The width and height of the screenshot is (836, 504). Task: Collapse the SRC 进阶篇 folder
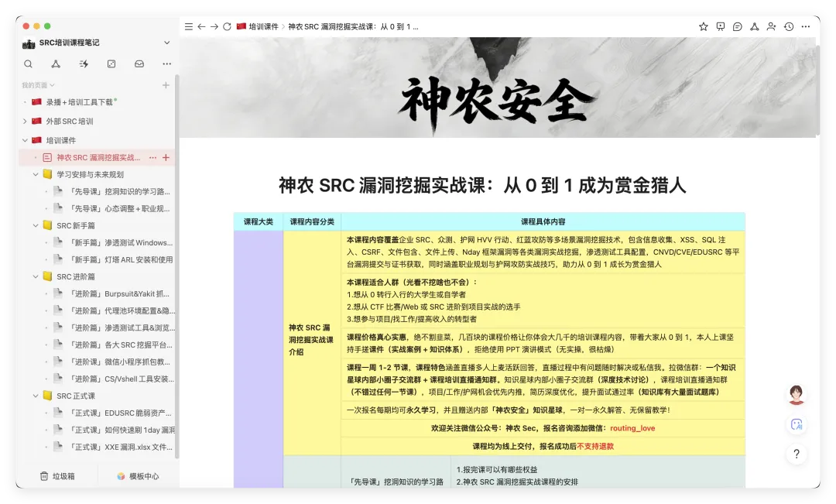click(36, 277)
